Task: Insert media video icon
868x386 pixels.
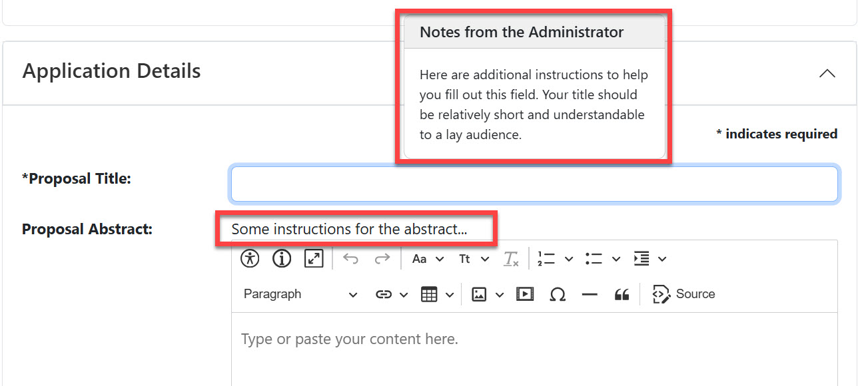Action: click(x=526, y=294)
